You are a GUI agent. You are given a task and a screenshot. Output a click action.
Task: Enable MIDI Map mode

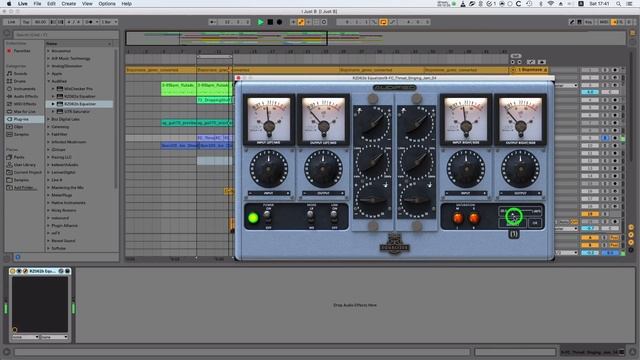point(604,22)
